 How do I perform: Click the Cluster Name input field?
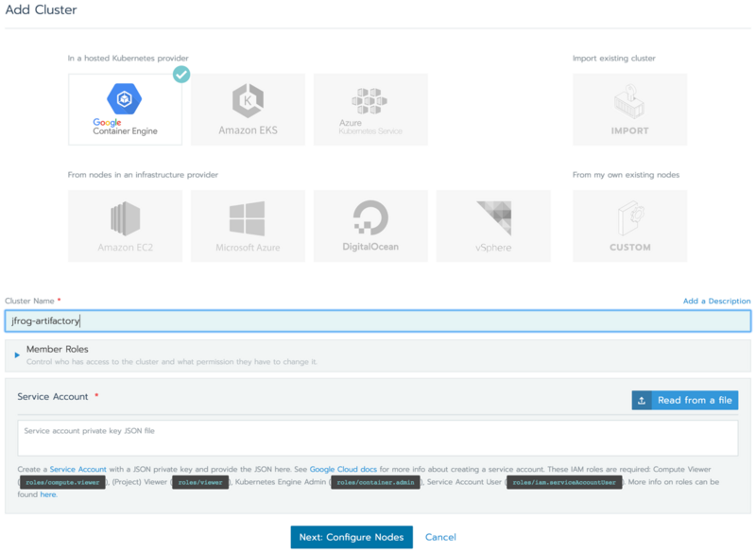[378, 320]
